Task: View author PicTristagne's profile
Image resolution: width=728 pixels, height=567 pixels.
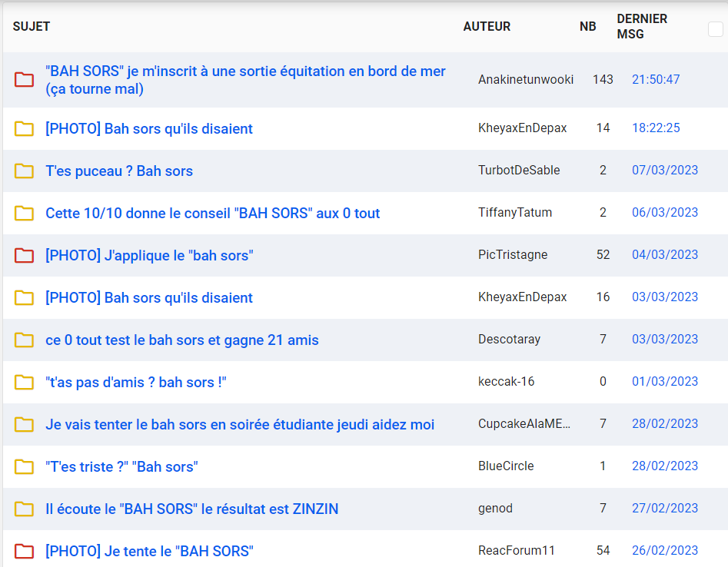Action: 513,254
